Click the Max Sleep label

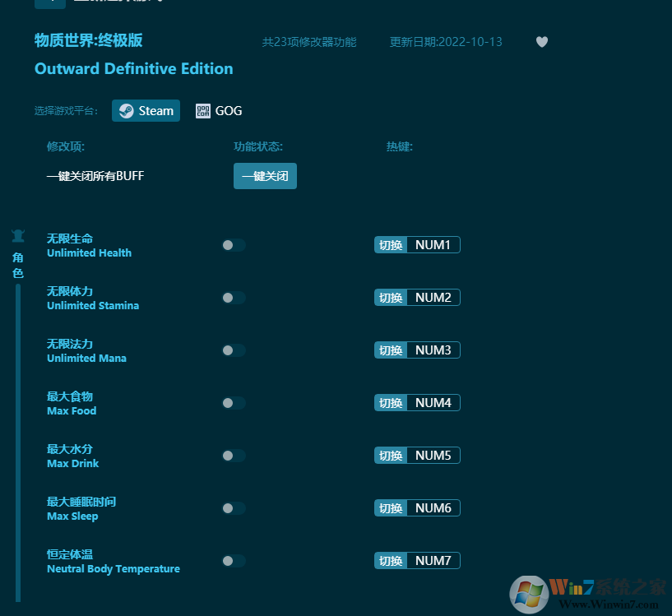72,516
